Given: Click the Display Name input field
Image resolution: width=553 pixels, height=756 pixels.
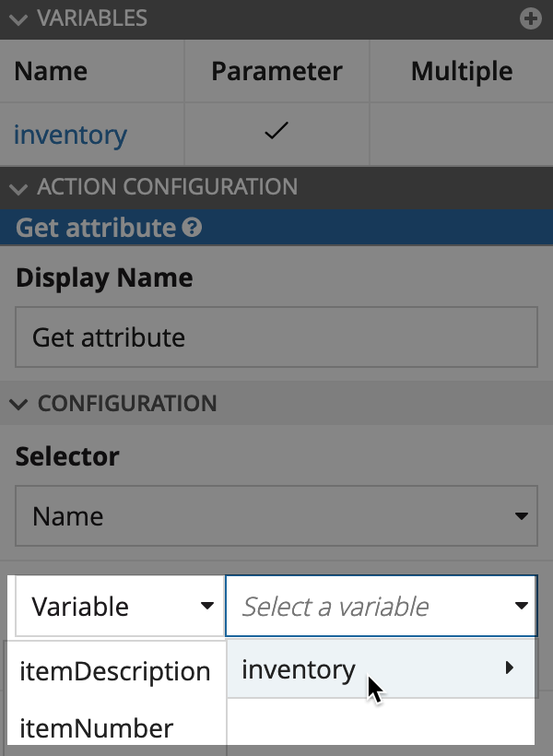Looking at the screenshot, I should (x=276, y=337).
